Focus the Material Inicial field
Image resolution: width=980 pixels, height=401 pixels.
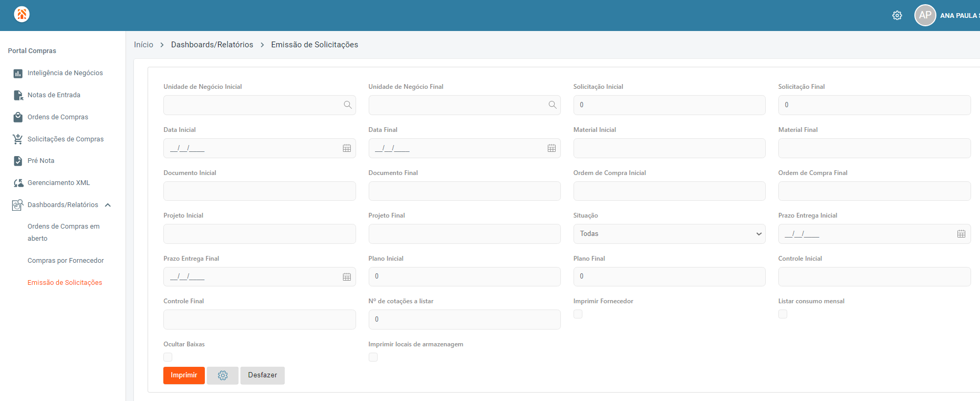(670, 148)
